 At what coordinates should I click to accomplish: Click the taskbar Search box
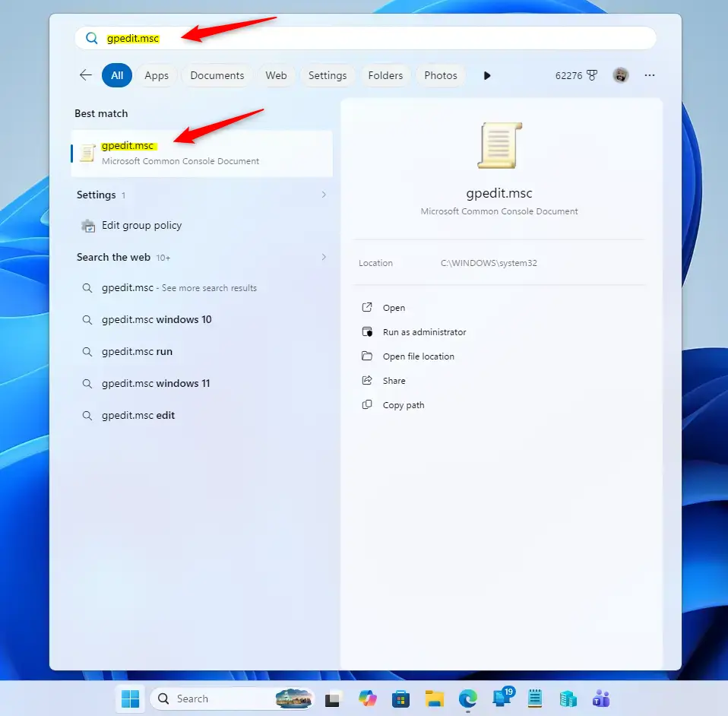231,699
